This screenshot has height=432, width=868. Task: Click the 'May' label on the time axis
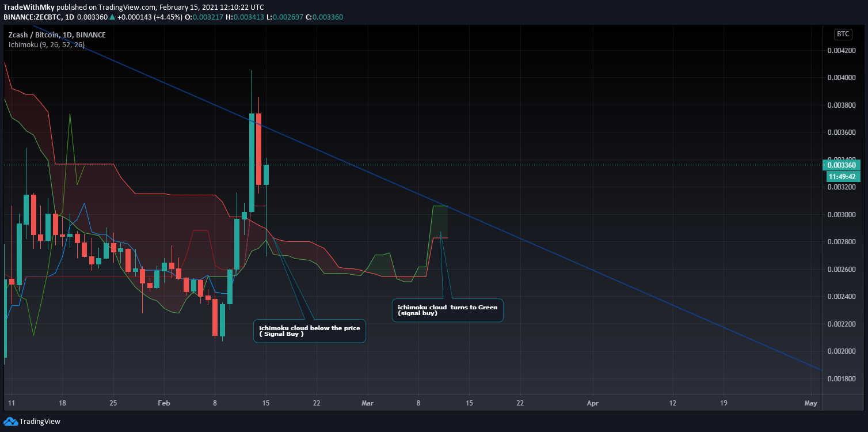pyautogui.click(x=810, y=403)
